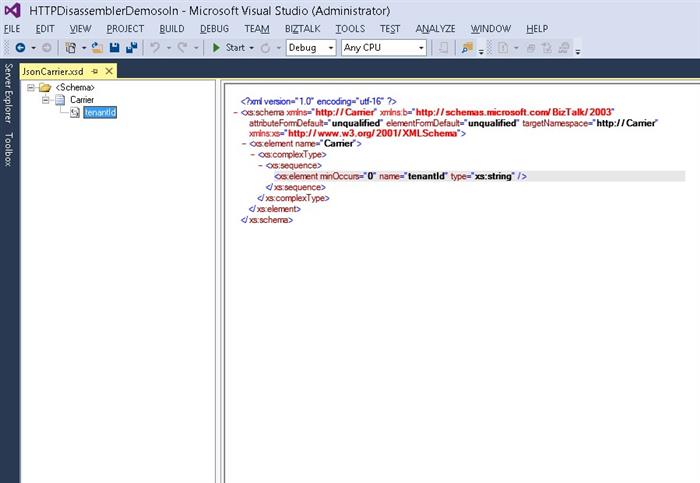Open the Toolbox side panel

(x=8, y=150)
